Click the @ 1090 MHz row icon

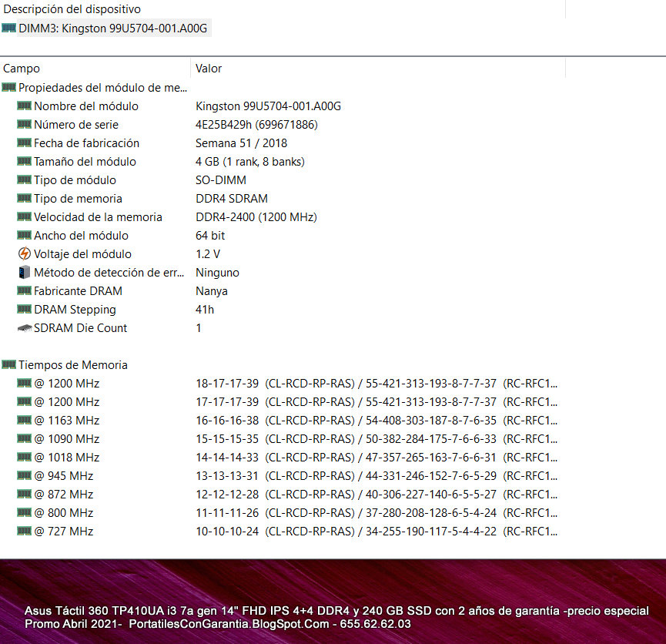[24, 438]
